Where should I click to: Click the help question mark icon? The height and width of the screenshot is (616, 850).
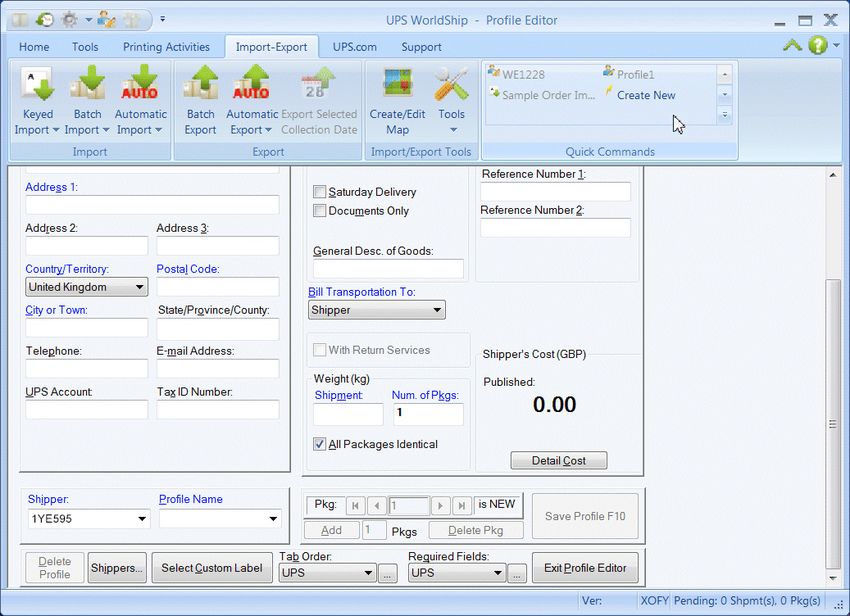pyautogui.click(x=817, y=45)
